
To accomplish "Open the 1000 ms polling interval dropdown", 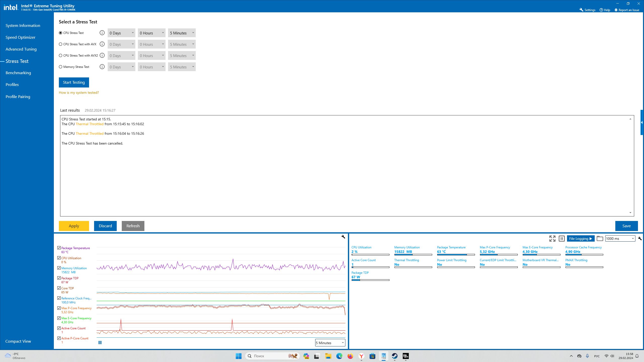I will point(620,239).
